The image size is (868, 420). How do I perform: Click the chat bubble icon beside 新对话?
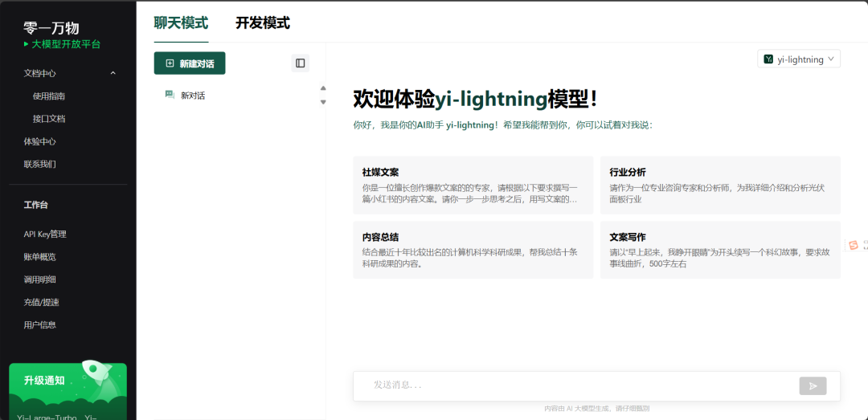[170, 95]
